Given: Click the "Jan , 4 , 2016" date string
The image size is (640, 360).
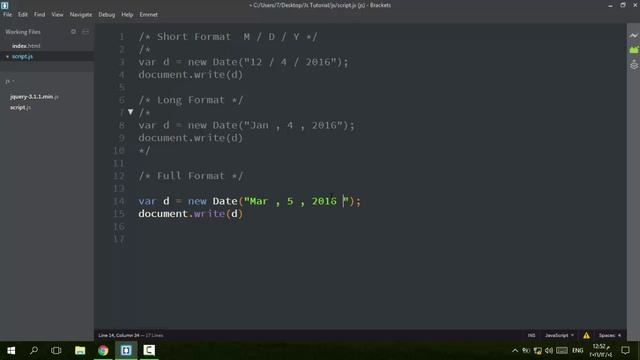Looking at the screenshot, I should pyautogui.click(x=293, y=125).
